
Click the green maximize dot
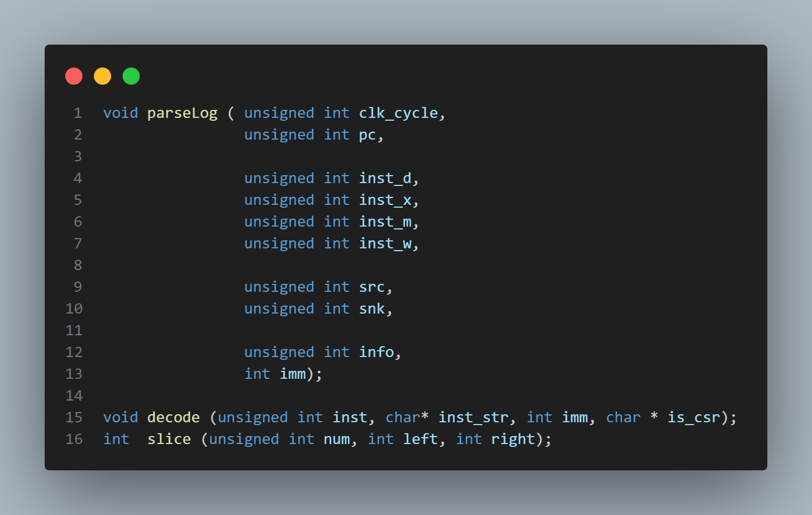[x=131, y=76]
